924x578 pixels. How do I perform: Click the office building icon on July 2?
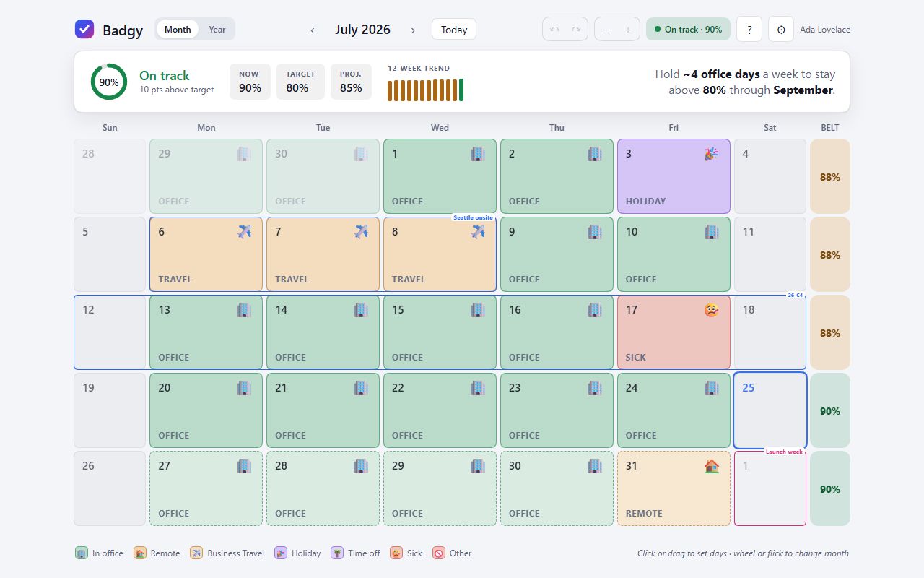pyautogui.click(x=594, y=154)
